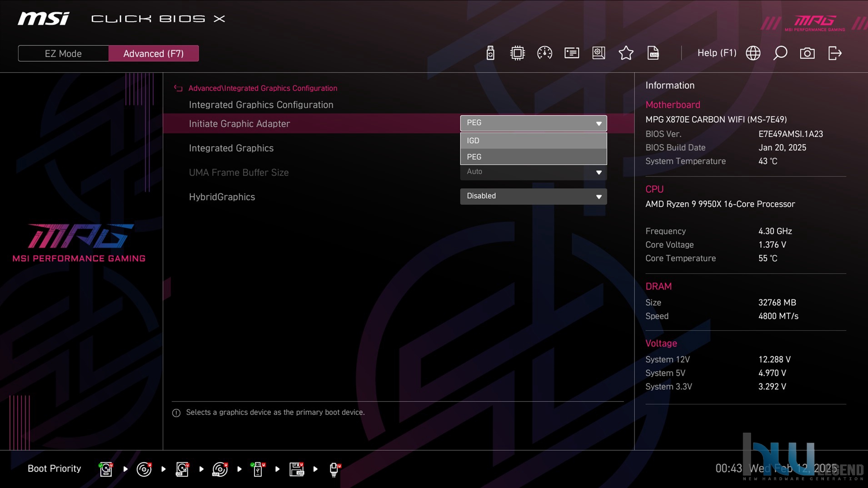Click the HybridGraphics dropdown arrow
868x488 pixels.
pyautogui.click(x=599, y=197)
